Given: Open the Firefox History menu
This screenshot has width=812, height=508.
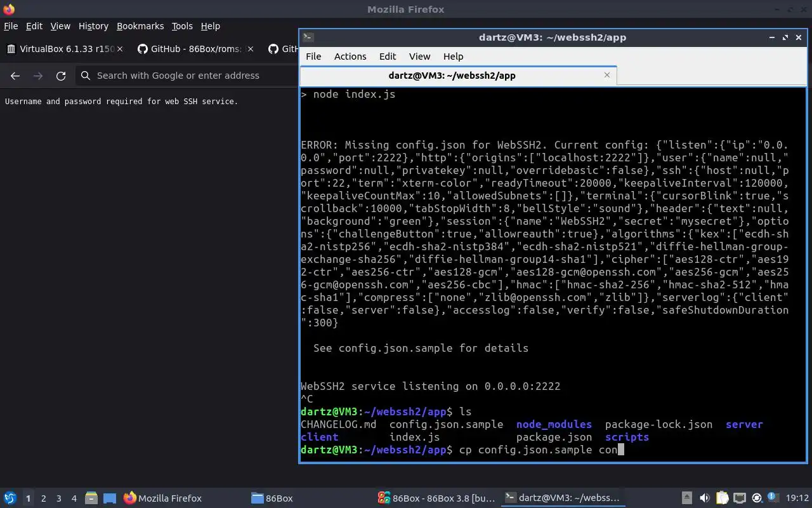Looking at the screenshot, I should 93,26.
